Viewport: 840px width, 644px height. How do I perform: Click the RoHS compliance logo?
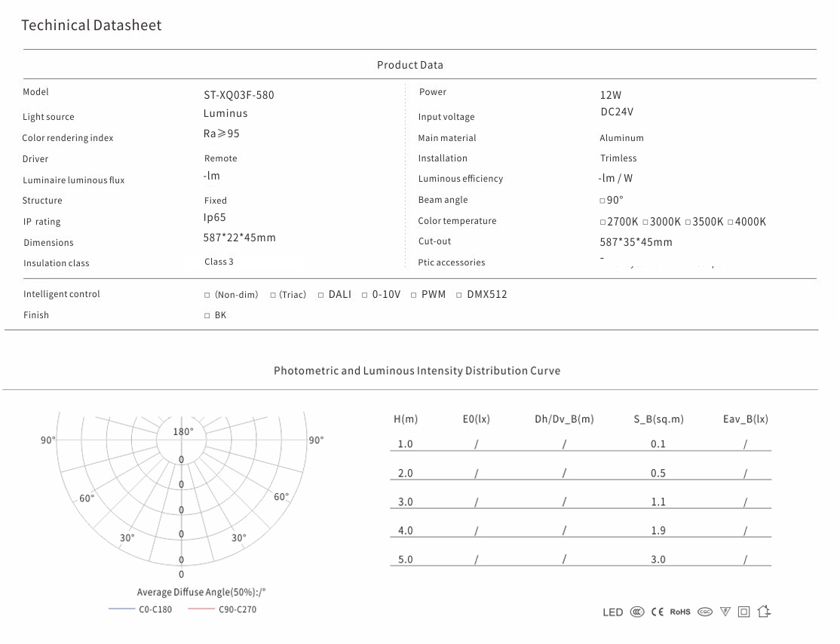click(x=680, y=612)
